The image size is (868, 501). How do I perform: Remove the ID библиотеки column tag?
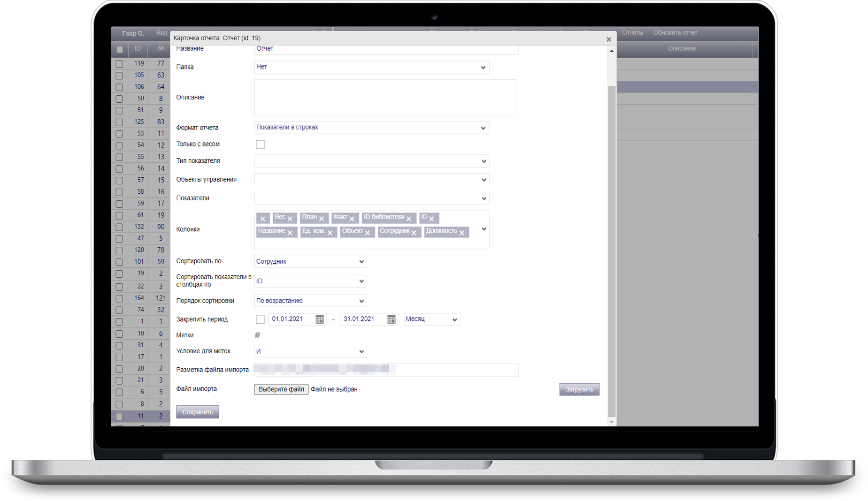409,219
